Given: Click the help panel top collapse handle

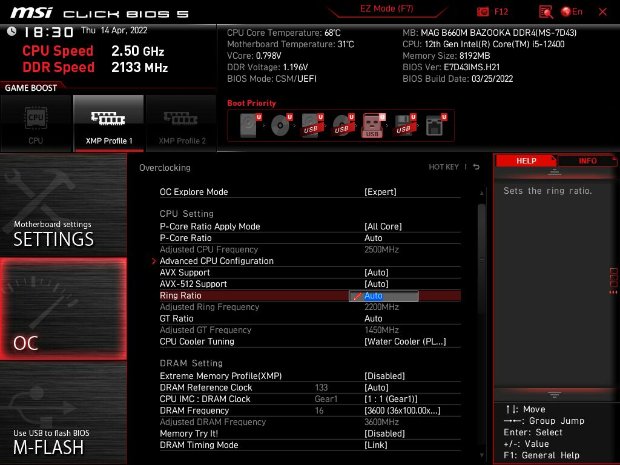Looking at the screenshot, I should [554, 172].
